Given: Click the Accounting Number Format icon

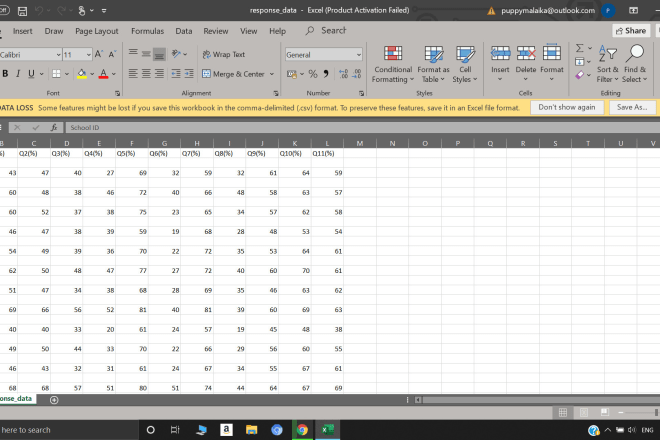Looking at the screenshot, I should pos(291,74).
